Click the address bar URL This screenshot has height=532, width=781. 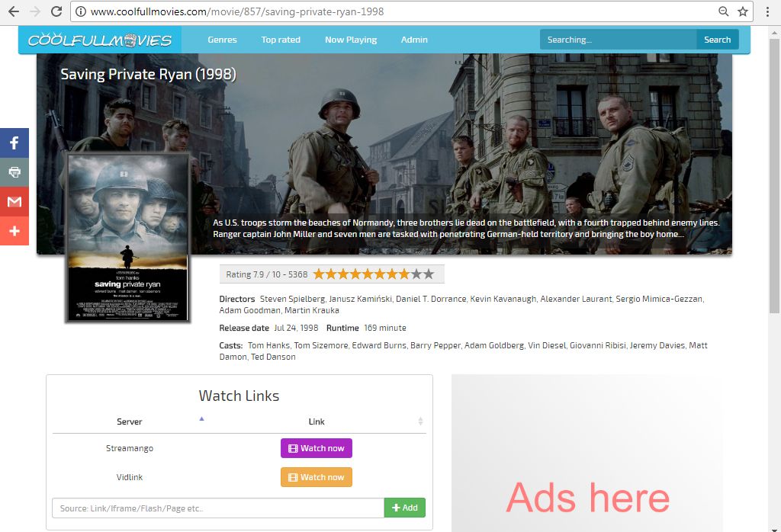point(237,11)
